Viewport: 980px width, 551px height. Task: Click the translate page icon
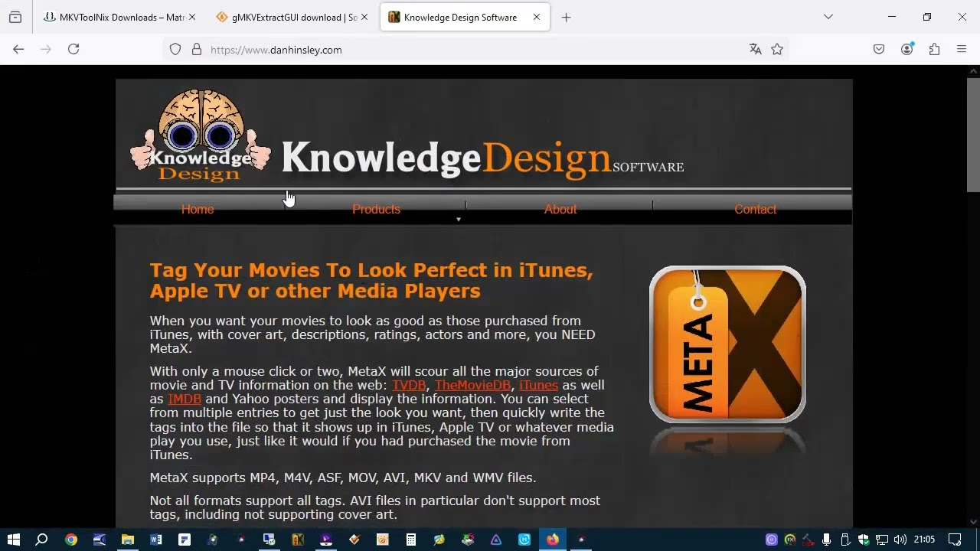[x=756, y=50]
